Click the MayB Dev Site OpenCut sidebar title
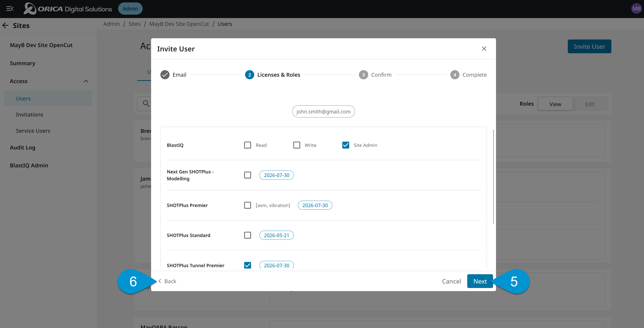The image size is (644, 328). [x=41, y=45]
